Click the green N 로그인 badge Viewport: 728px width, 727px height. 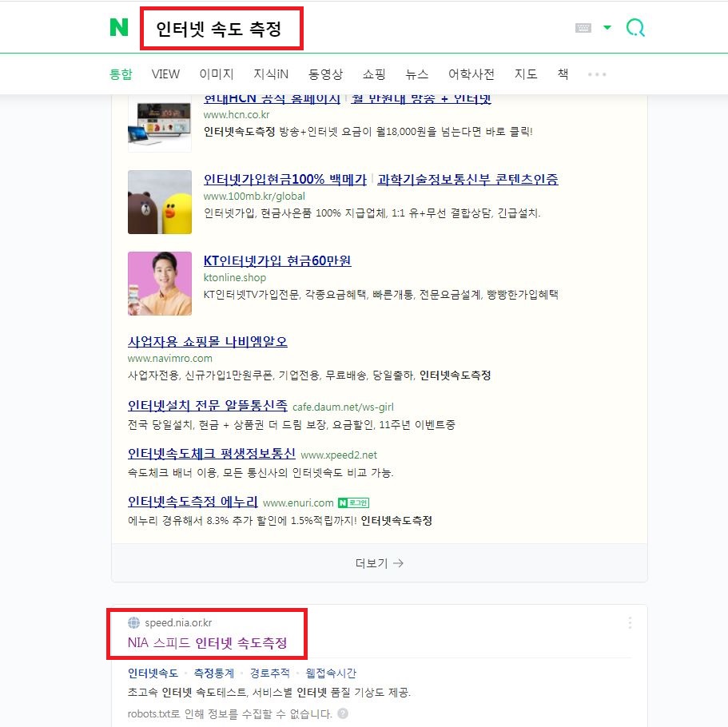point(353,503)
